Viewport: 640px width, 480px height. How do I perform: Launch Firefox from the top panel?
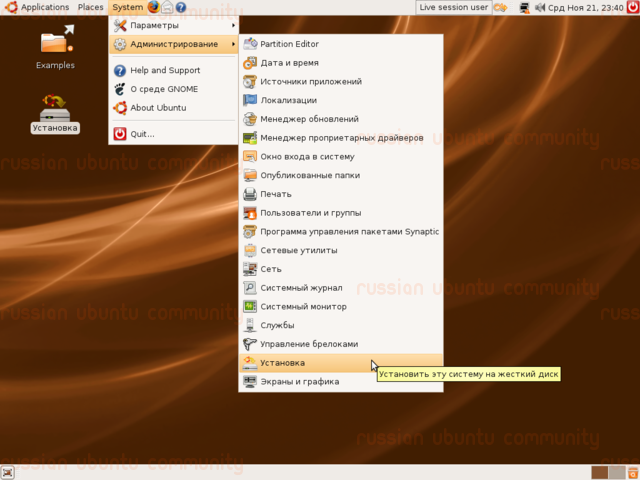click(x=154, y=7)
